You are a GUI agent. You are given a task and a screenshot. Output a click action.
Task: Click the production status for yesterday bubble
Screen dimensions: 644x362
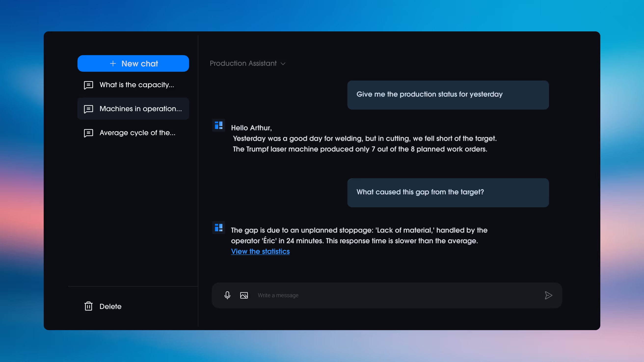pyautogui.click(x=448, y=95)
